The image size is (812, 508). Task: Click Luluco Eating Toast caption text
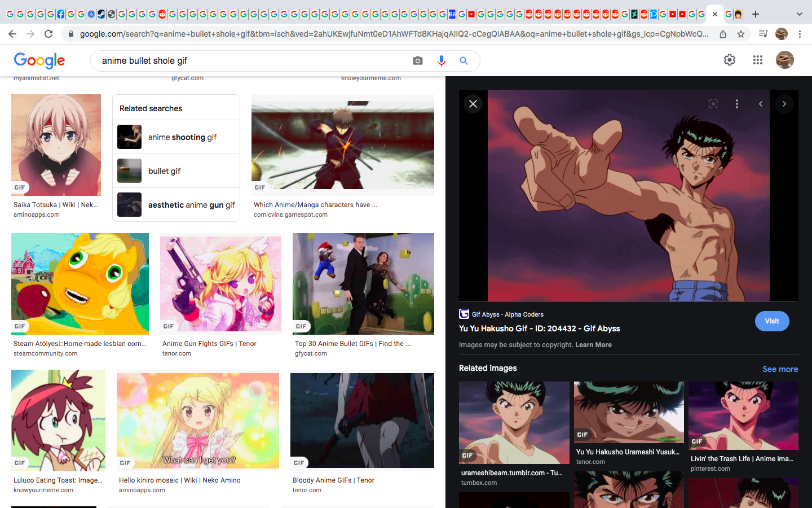tap(58, 480)
